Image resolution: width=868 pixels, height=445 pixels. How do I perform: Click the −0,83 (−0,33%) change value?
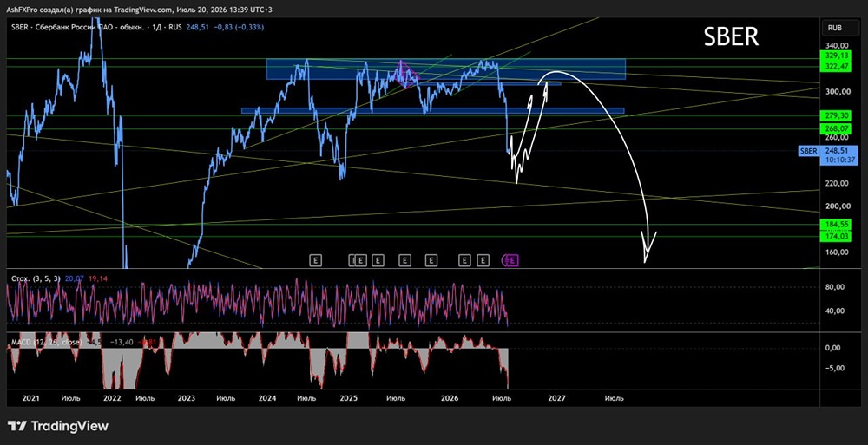click(239, 27)
